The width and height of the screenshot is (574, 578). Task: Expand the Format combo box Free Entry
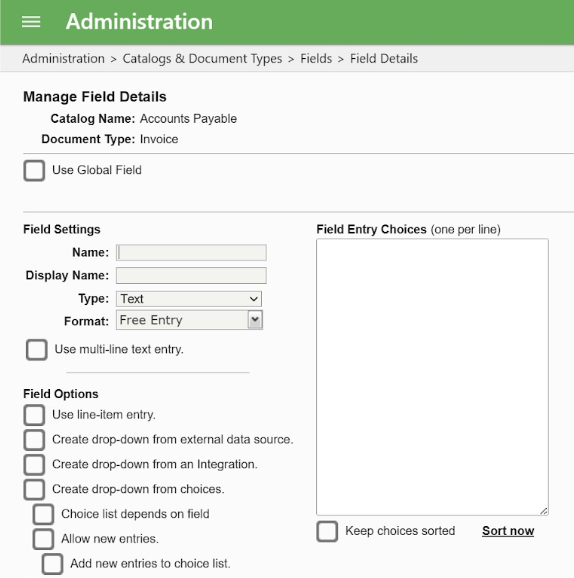[x=189, y=320]
